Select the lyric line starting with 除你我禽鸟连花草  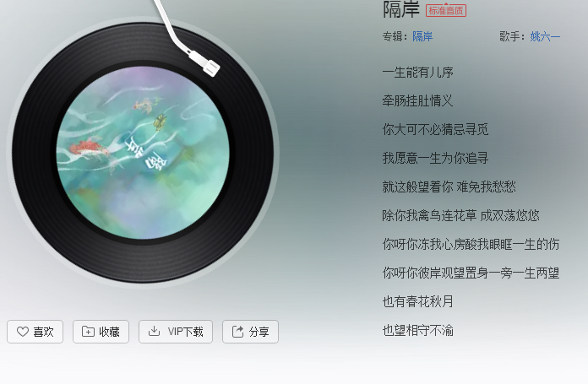click(x=461, y=215)
